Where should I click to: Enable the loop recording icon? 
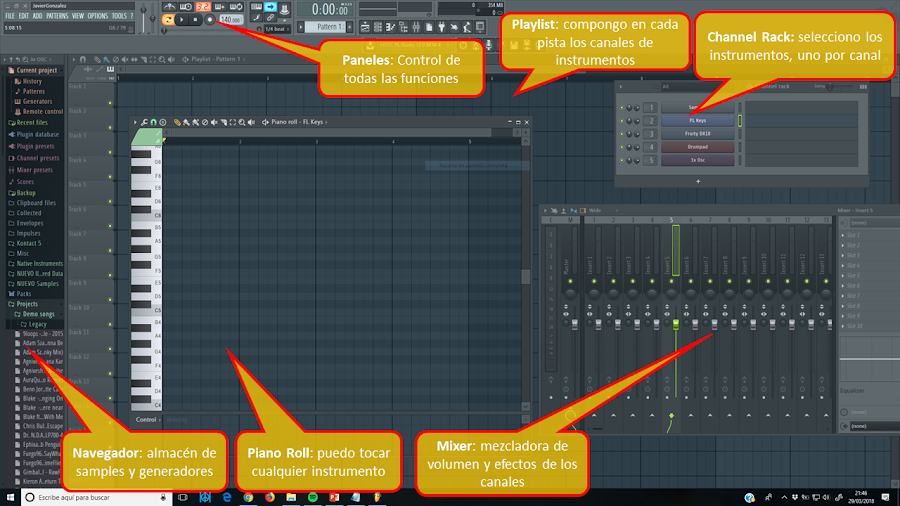click(236, 7)
